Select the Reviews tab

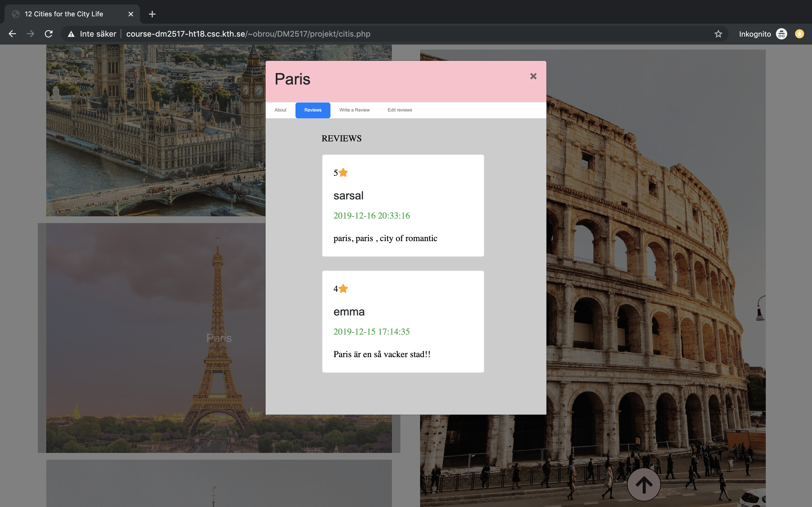313,110
